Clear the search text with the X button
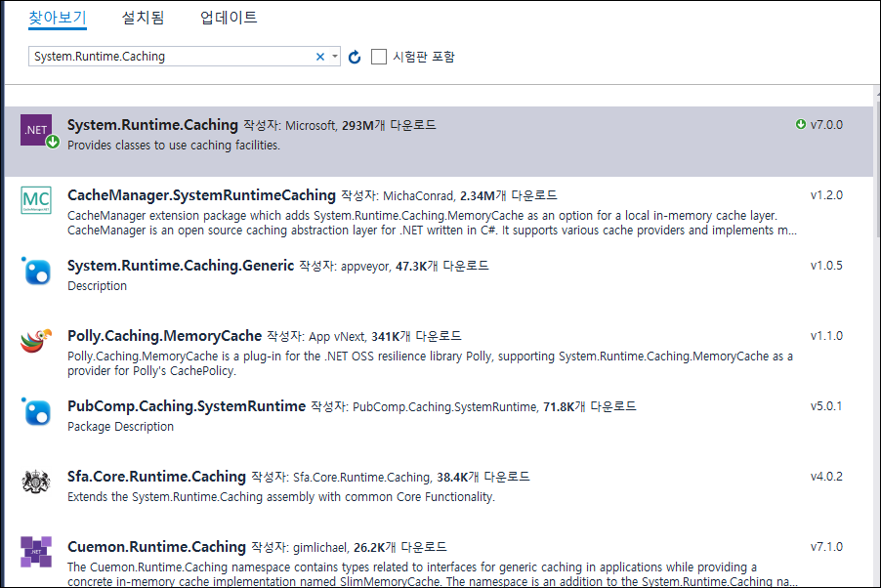Image resolution: width=881 pixels, height=588 pixels. (x=319, y=57)
